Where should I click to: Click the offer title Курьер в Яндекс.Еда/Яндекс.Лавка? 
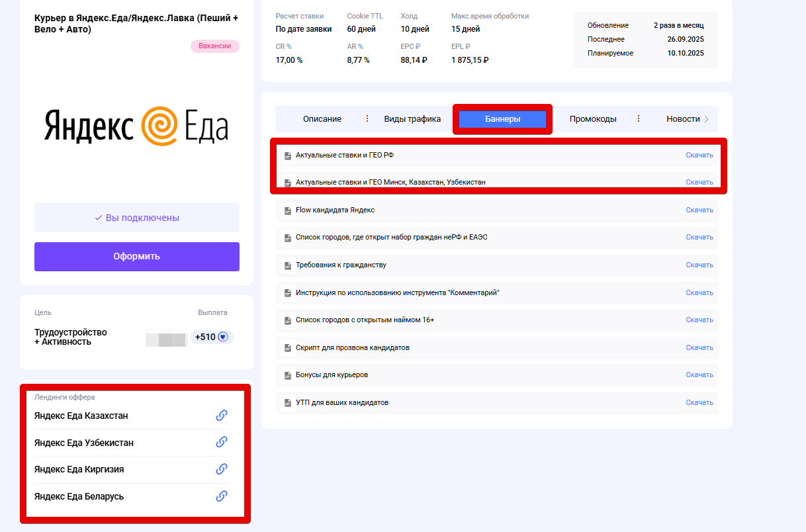(x=136, y=23)
